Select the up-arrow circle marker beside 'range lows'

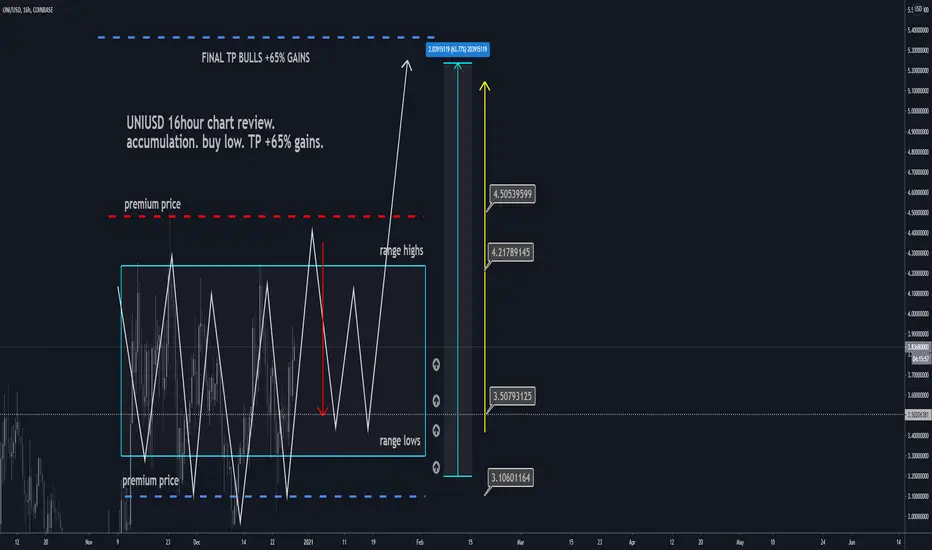click(436, 430)
